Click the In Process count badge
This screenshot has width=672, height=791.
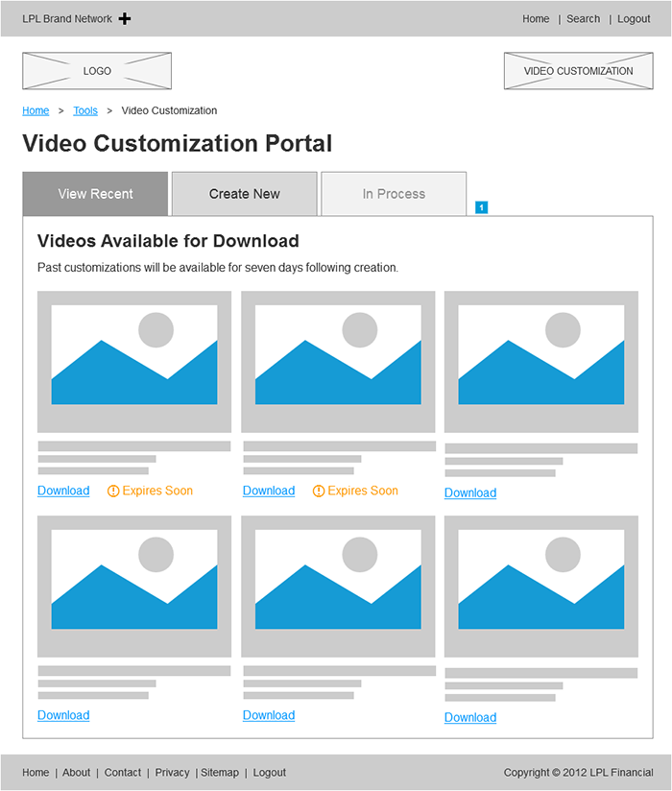click(481, 207)
